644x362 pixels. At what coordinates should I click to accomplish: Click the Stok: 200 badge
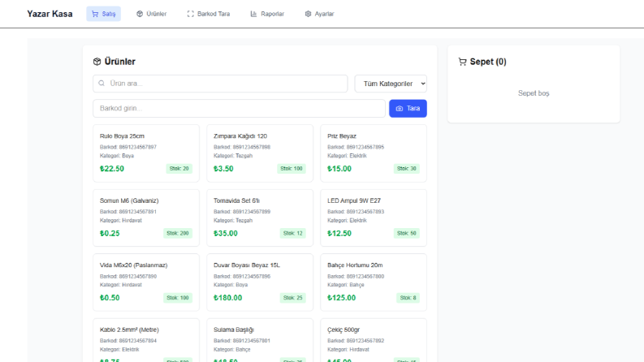(177, 233)
